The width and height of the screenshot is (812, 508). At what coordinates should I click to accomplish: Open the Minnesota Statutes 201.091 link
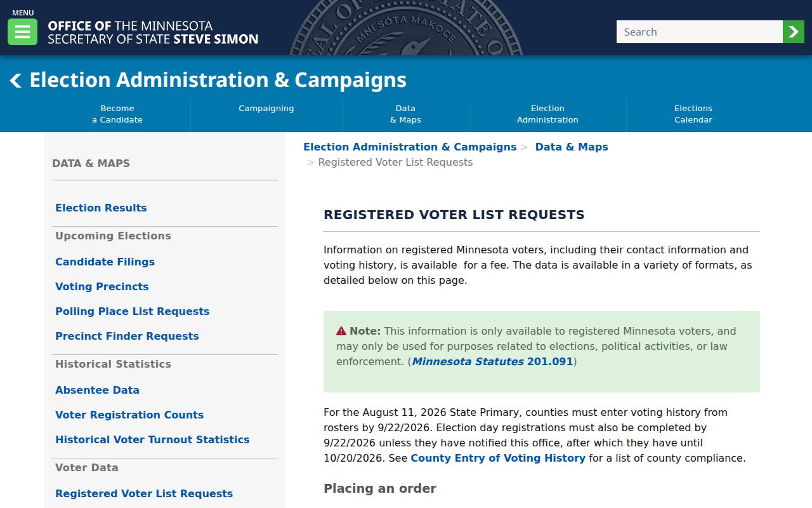point(492,361)
